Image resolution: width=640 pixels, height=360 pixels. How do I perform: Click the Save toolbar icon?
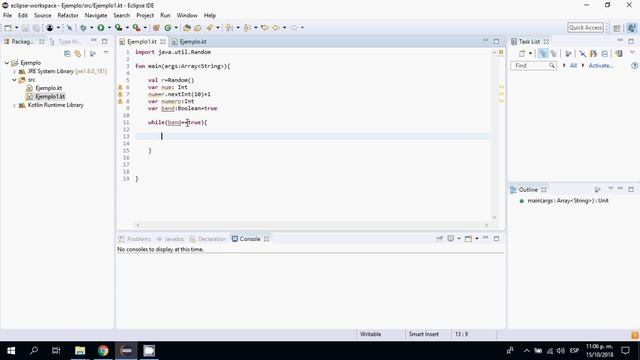(25, 28)
